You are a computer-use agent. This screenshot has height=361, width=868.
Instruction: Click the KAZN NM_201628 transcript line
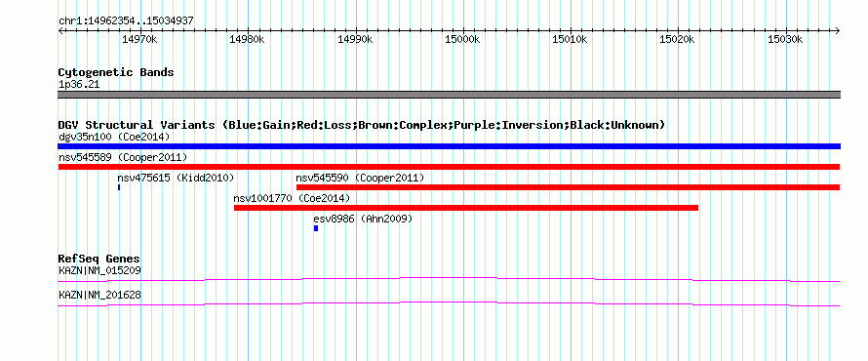(449, 303)
